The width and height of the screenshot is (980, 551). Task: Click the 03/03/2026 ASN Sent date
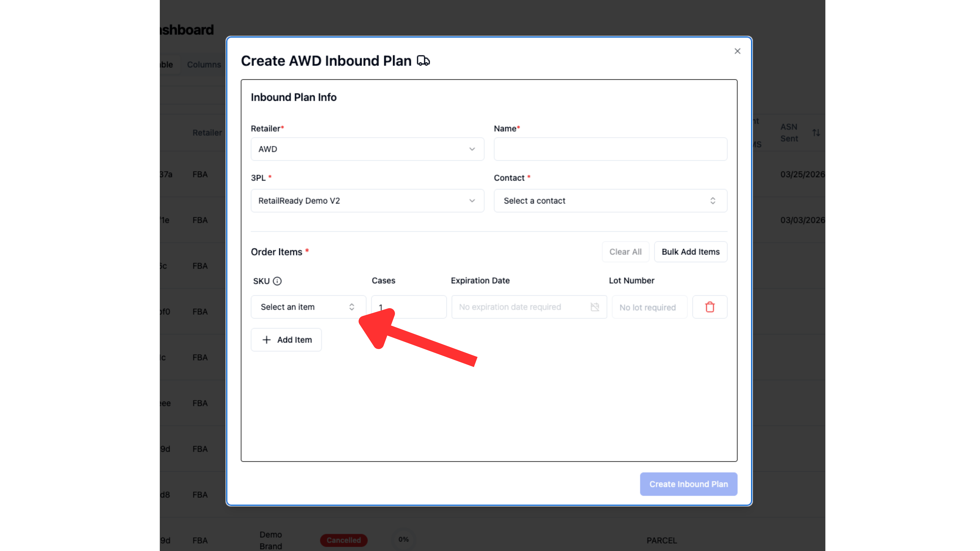click(802, 220)
